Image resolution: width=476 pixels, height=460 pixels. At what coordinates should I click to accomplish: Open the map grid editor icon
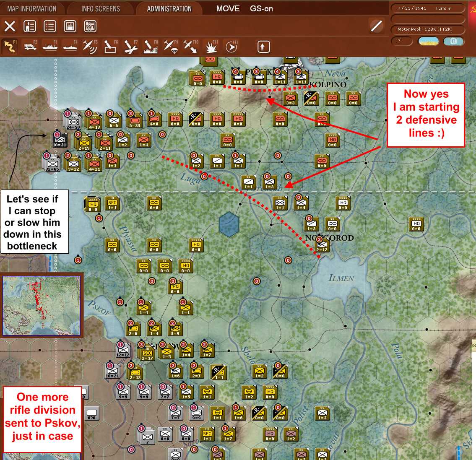coord(90,26)
